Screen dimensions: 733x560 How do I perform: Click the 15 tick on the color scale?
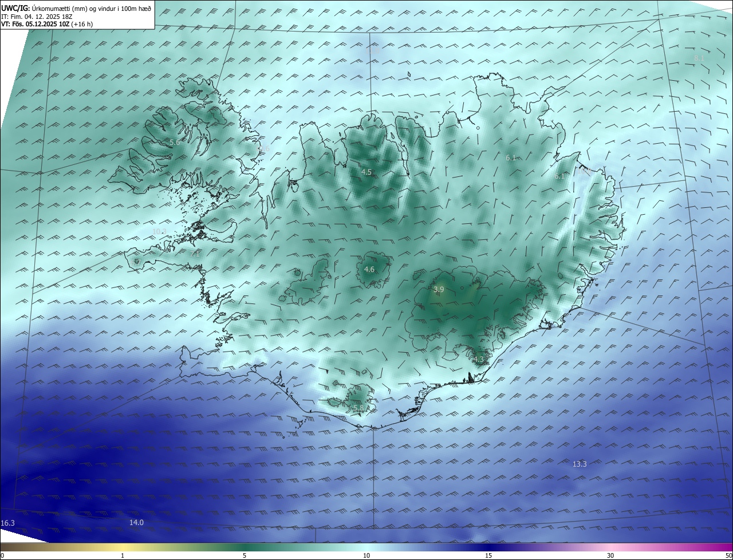tap(488, 555)
